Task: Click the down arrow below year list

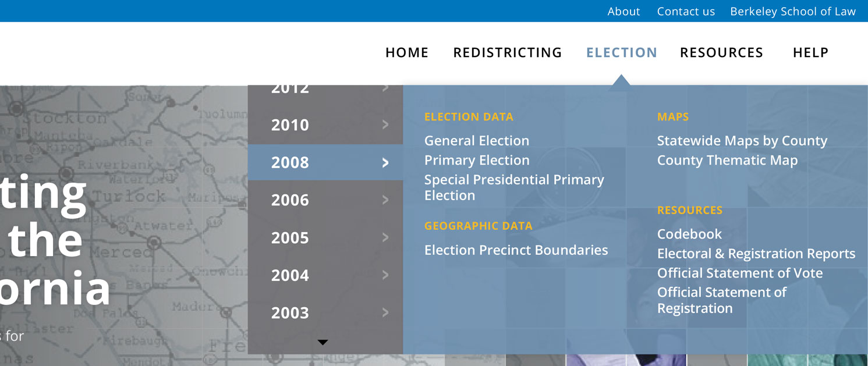Action: pos(323,343)
